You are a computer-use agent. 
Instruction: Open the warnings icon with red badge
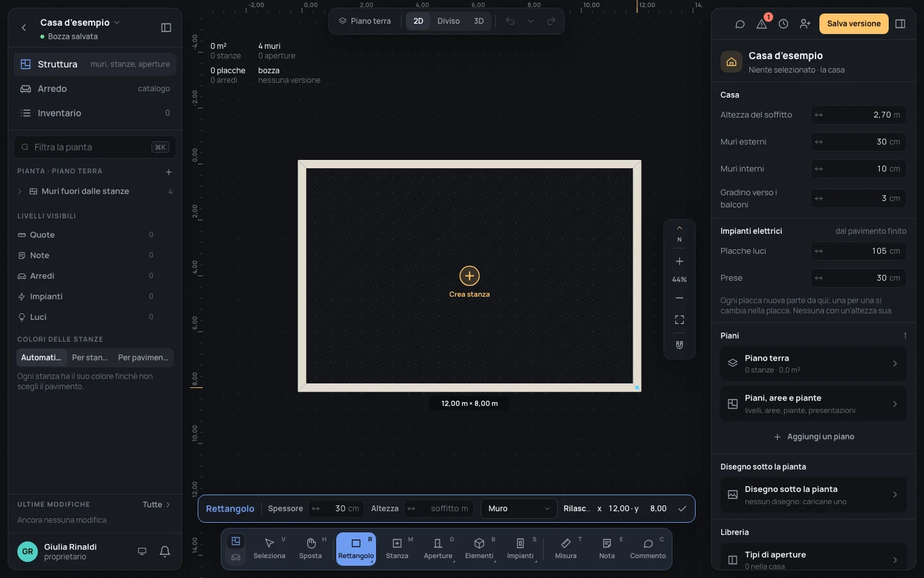coord(762,24)
